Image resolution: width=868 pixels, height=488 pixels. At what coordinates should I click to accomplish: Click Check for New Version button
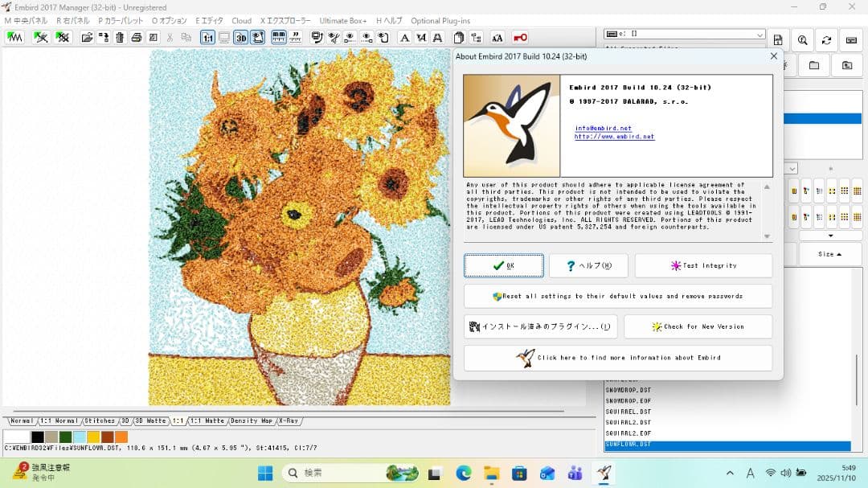point(698,327)
